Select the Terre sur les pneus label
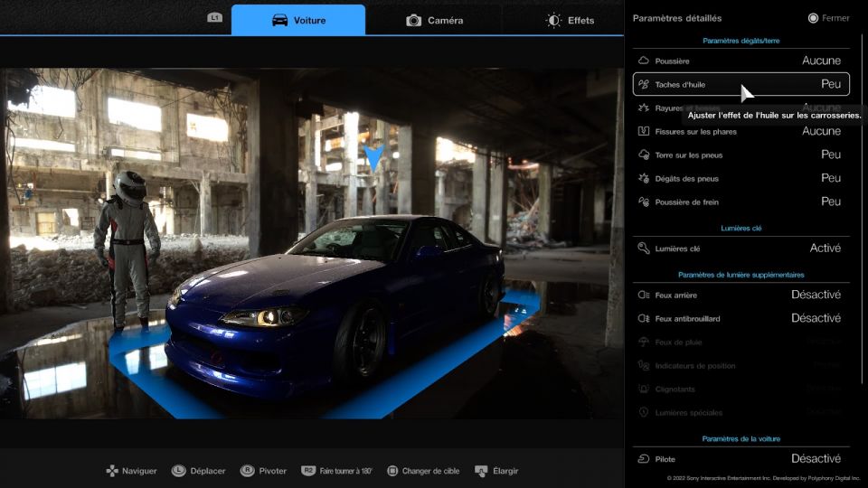Image resolution: width=868 pixels, height=488 pixels. tap(689, 155)
